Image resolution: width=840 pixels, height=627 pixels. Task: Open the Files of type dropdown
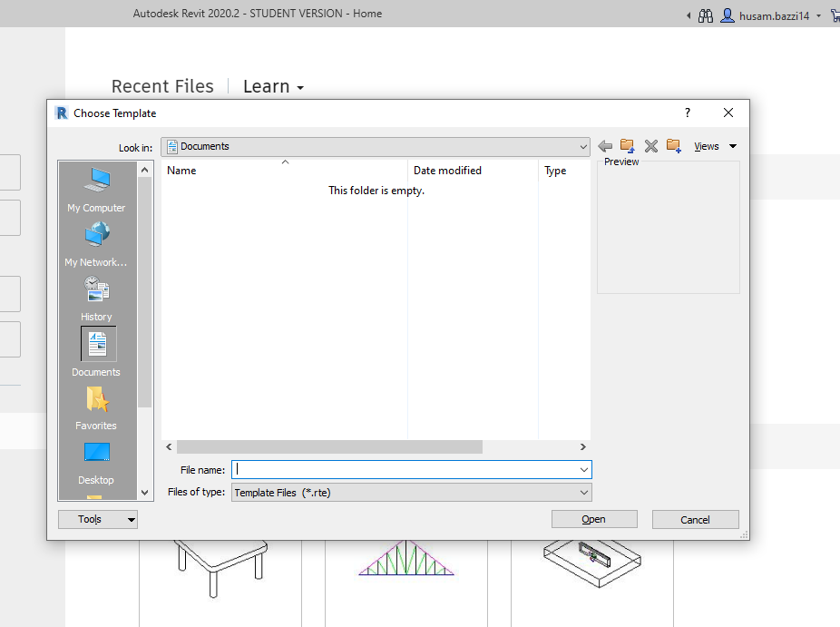pyautogui.click(x=412, y=493)
